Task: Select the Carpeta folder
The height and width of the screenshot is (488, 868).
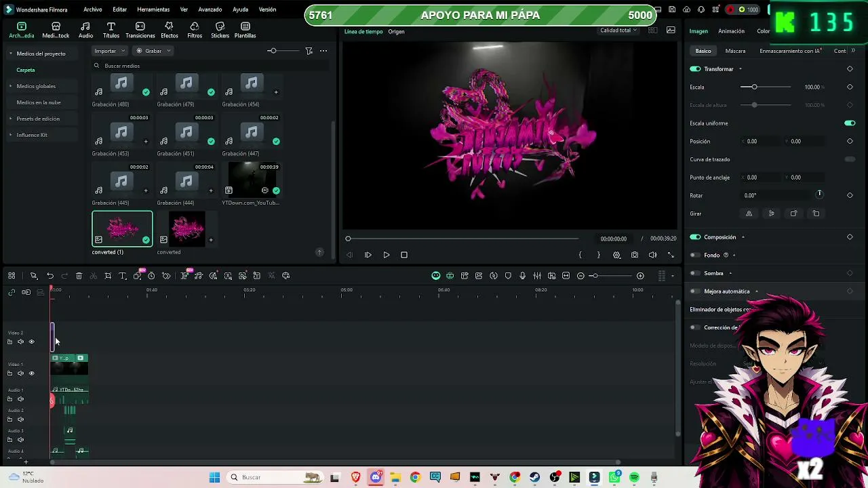Action: coord(26,70)
